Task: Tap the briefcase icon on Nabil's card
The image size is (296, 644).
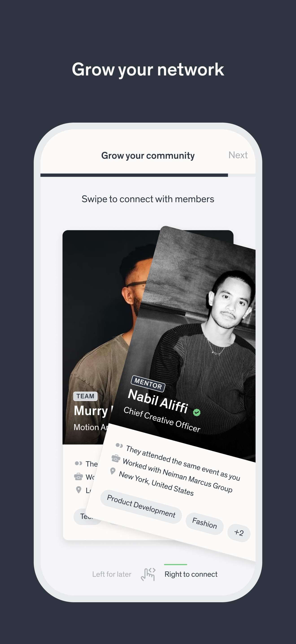Action: [116, 458]
